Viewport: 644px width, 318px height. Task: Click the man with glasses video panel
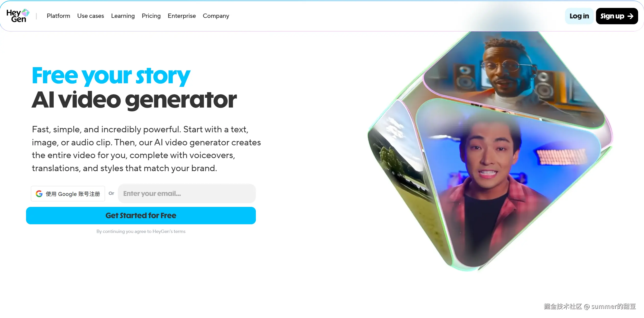click(513, 79)
